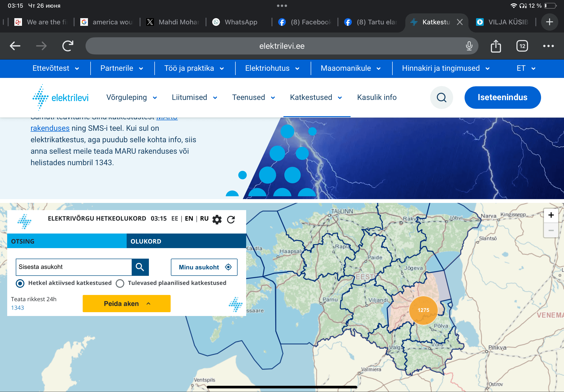Tap the elektrilevi.ee address bar
The width and height of the screenshot is (564, 392).
[x=282, y=46]
